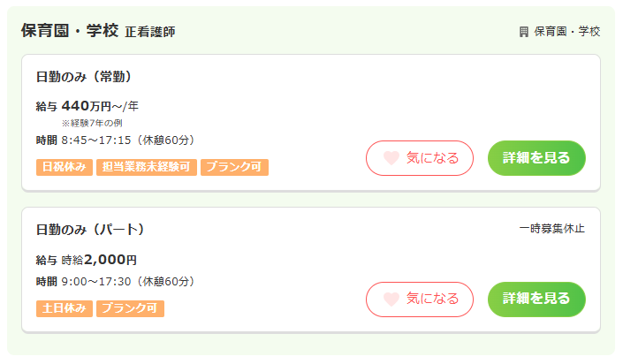Click the ブランク可 tag in the パート card
623x364 pixels.
click(x=130, y=308)
